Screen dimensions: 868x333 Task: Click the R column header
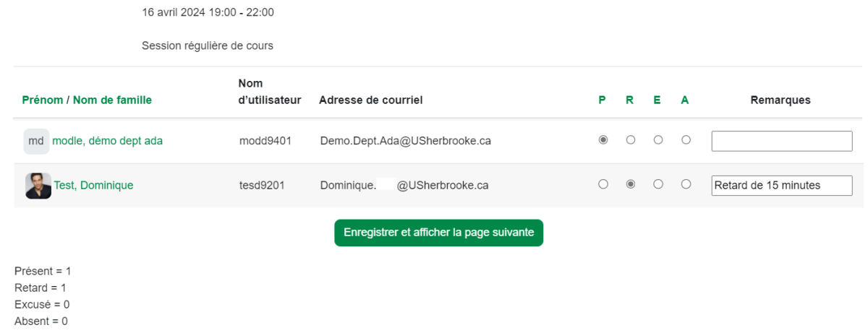pos(629,100)
